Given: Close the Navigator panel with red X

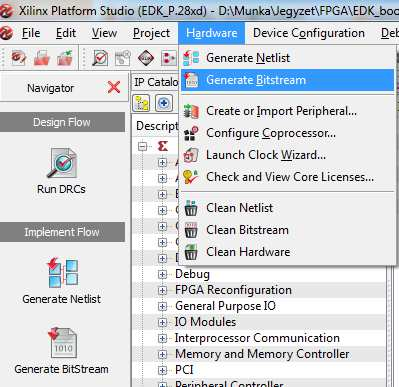Looking at the screenshot, I should pos(114,88).
